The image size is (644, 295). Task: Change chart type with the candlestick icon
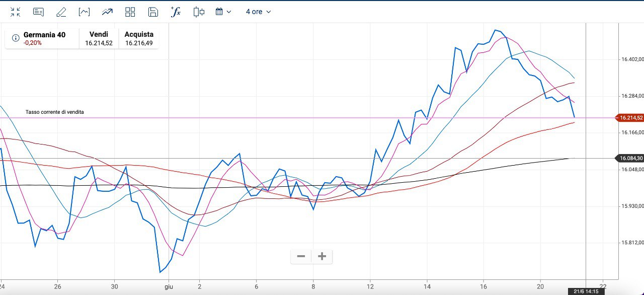point(199,12)
